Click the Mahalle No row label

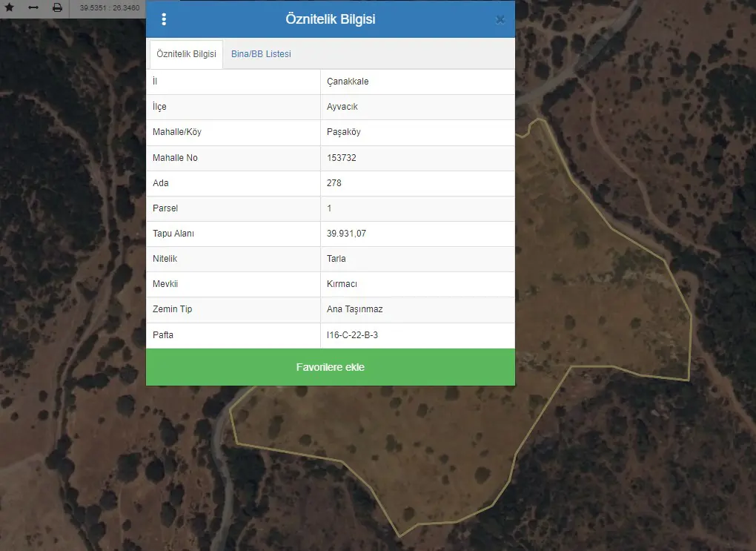coord(174,158)
